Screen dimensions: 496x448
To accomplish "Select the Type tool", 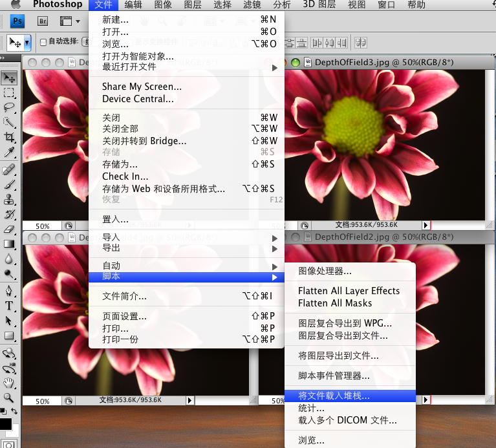I will pos(9,306).
